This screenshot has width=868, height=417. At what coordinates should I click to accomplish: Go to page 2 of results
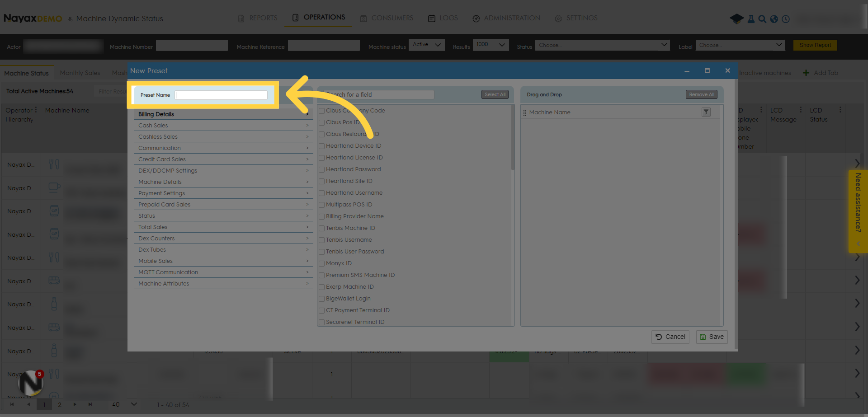point(60,404)
